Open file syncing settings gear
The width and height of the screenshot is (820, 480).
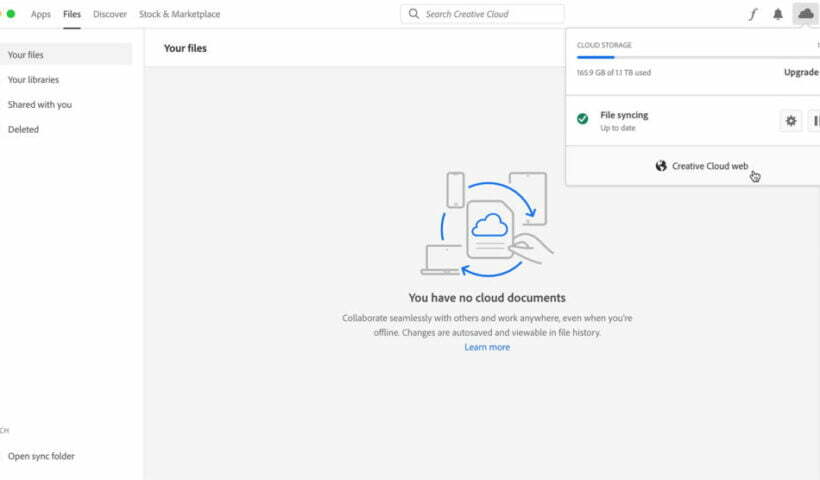(x=791, y=121)
